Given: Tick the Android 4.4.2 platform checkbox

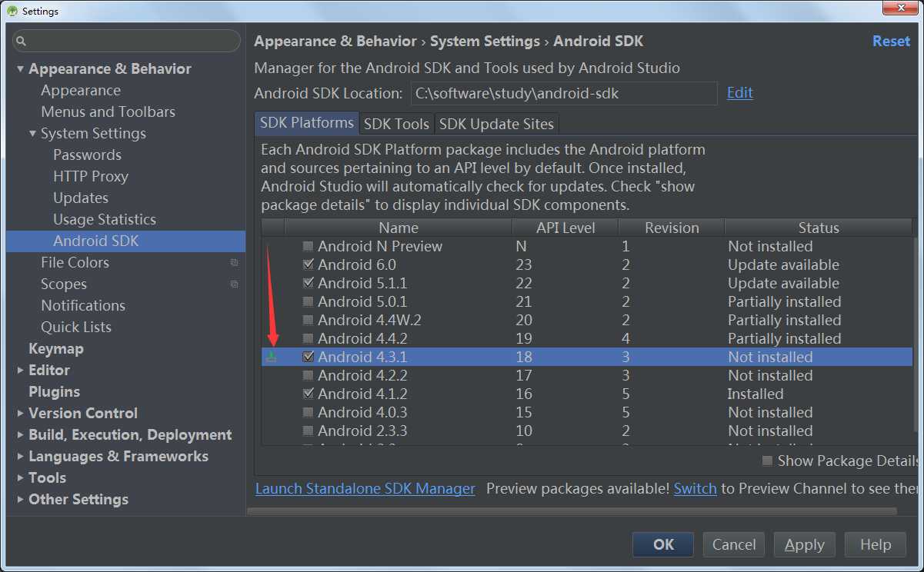Looking at the screenshot, I should (308, 339).
